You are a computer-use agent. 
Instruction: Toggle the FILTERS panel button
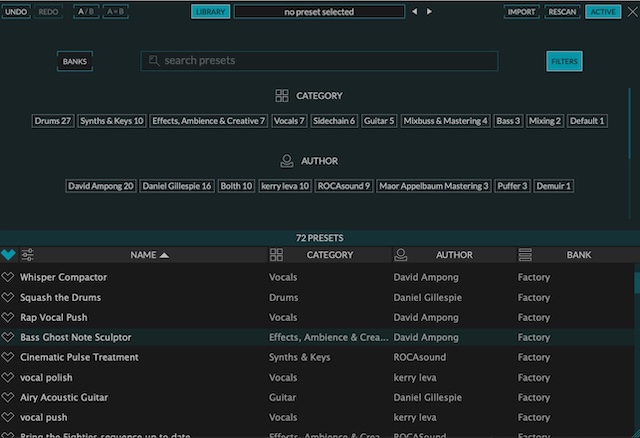564,62
